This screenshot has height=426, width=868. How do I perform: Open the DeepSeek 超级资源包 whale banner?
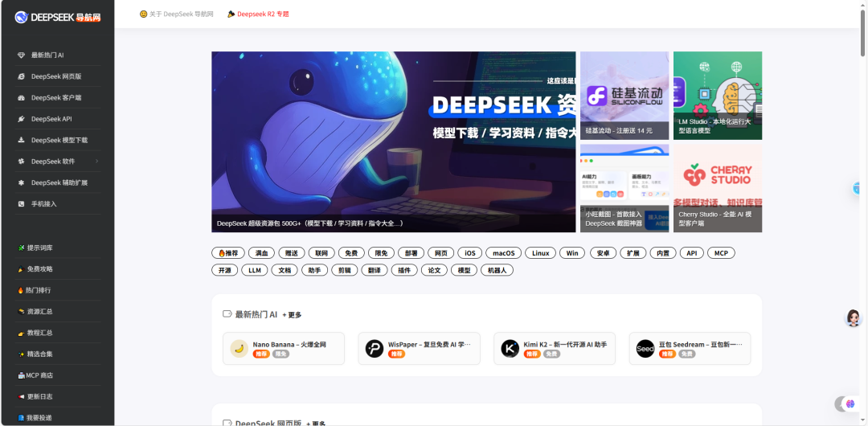[x=394, y=141]
